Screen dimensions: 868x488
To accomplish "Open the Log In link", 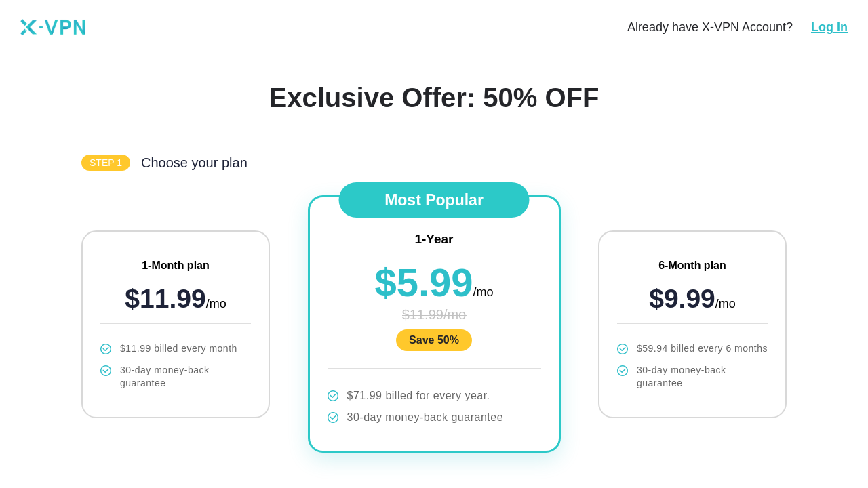I will pyautogui.click(x=829, y=27).
